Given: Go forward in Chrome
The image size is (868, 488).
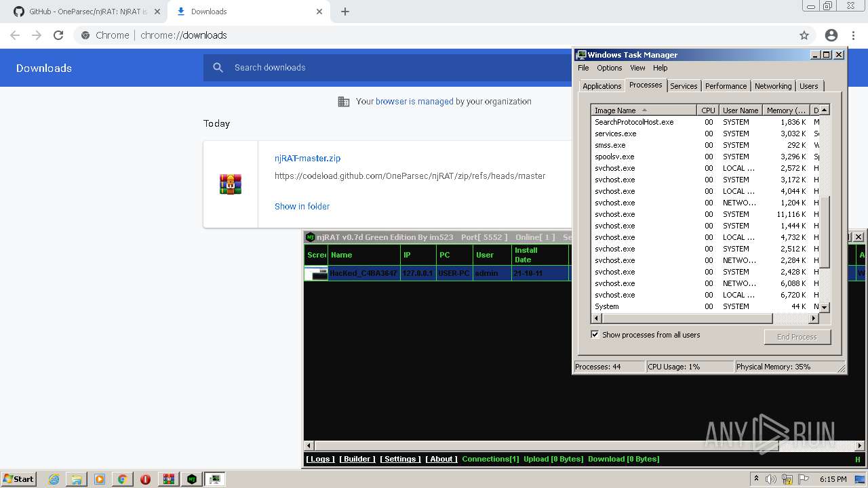Looking at the screenshot, I should [x=37, y=35].
